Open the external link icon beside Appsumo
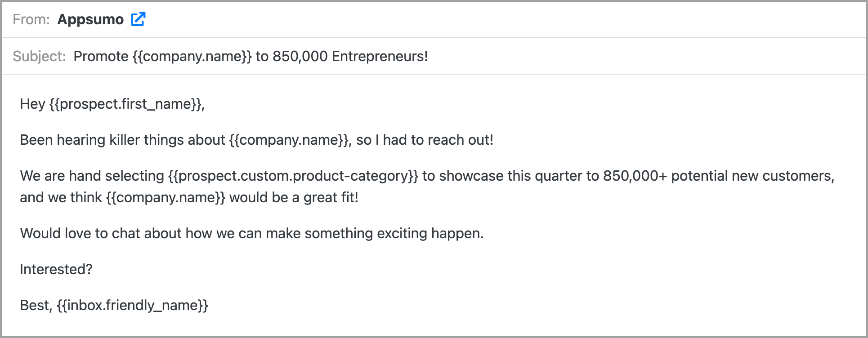The image size is (868, 338). (138, 19)
